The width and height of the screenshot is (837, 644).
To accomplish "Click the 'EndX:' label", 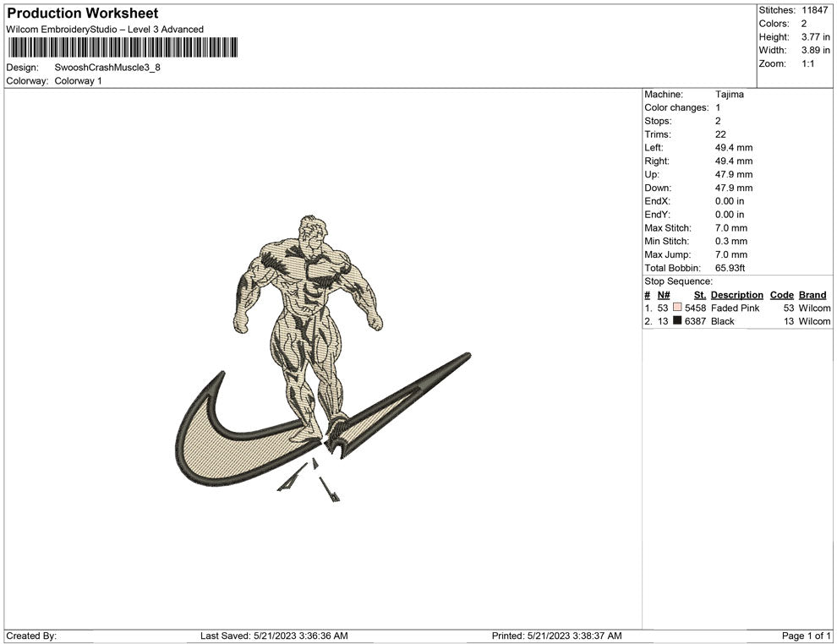I will [x=657, y=200].
